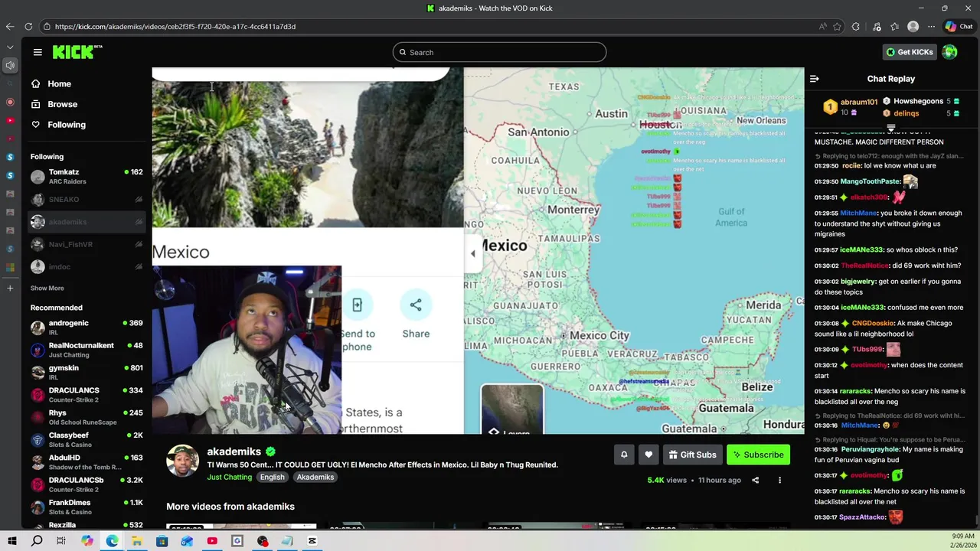Open File Explorer from the taskbar
Screen dimensions: 980x551
[x=137, y=541]
